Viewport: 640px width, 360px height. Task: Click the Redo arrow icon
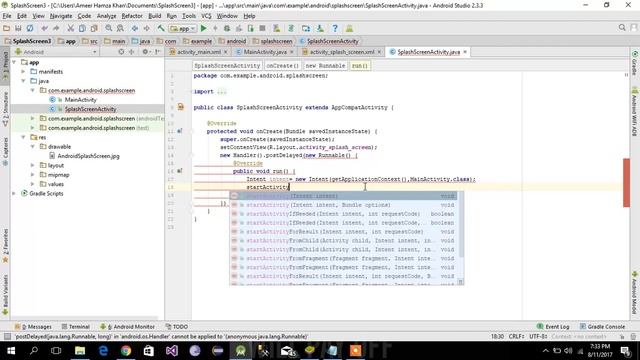[56, 28]
